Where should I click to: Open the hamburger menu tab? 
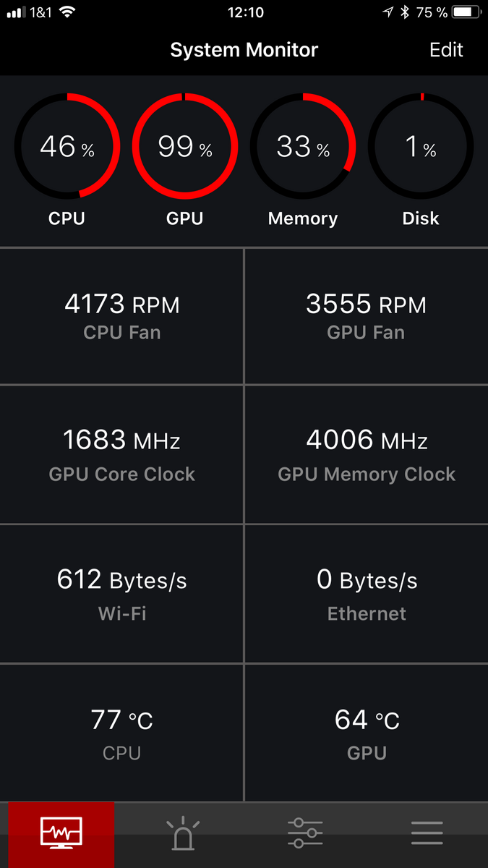427,834
